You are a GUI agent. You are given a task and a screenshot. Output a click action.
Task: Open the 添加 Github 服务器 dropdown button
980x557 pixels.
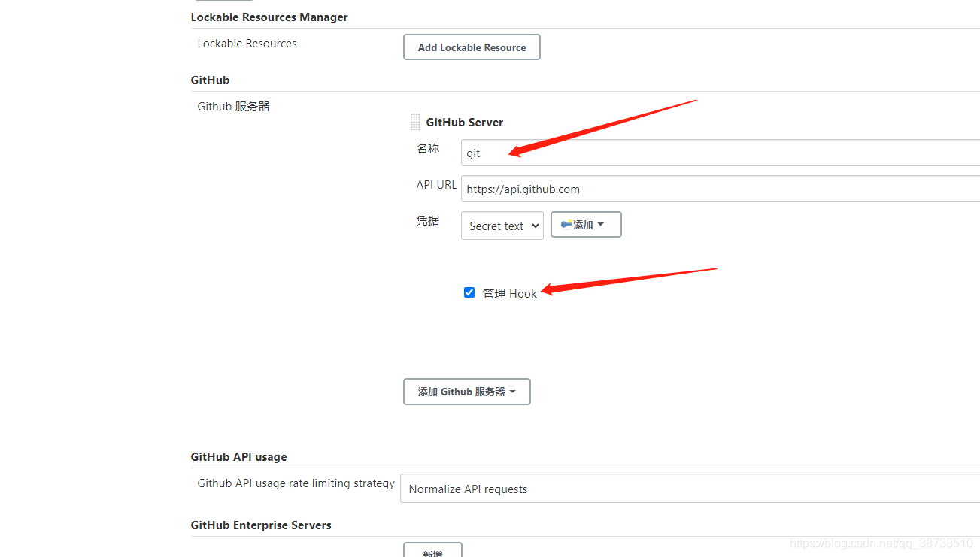(x=467, y=392)
